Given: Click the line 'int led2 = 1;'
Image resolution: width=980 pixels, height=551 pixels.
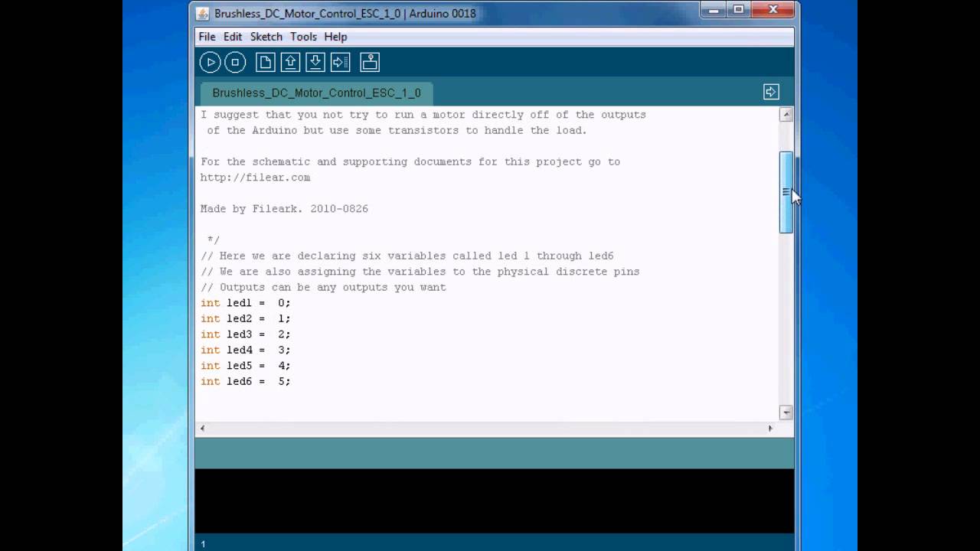Looking at the screenshot, I should 246,319.
